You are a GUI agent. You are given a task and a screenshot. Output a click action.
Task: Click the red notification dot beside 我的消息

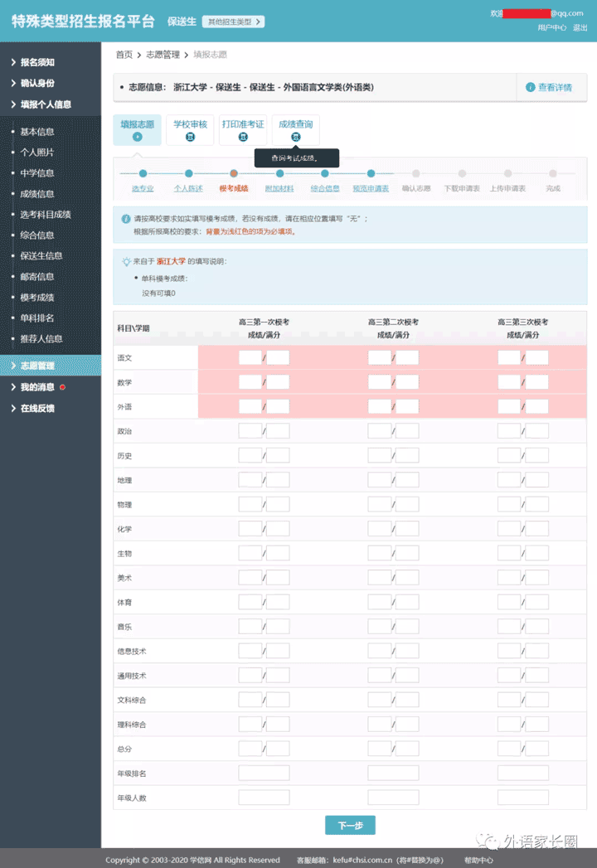tap(62, 387)
